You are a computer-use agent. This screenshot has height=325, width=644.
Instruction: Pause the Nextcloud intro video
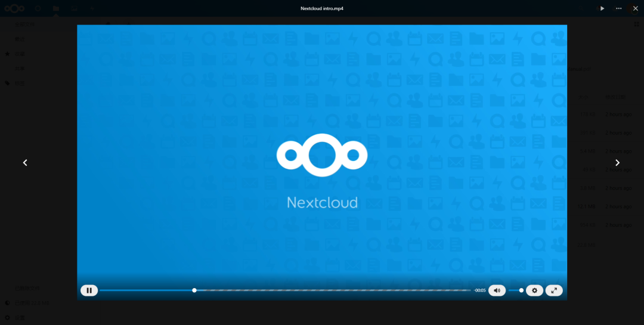click(89, 290)
